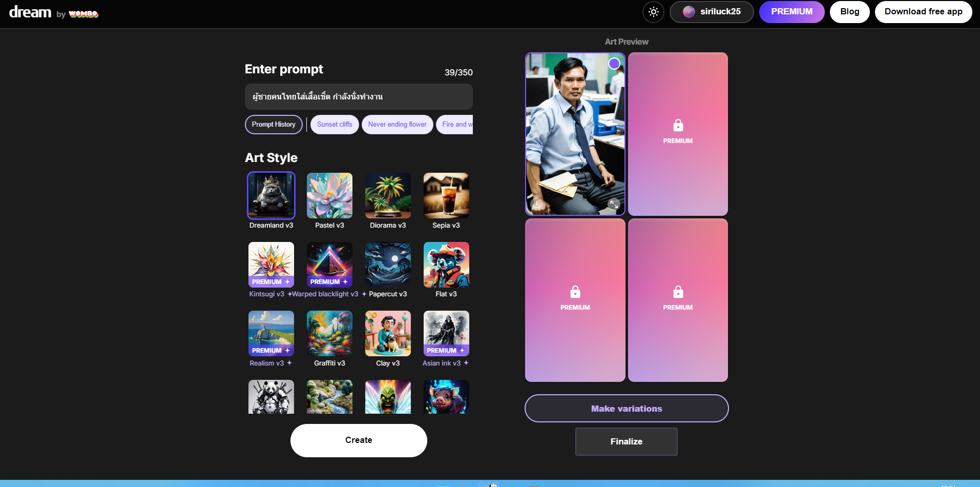The width and height of the screenshot is (980, 487).
Task: Click the lock icon on the bottom-left premium slot
Action: click(x=575, y=292)
